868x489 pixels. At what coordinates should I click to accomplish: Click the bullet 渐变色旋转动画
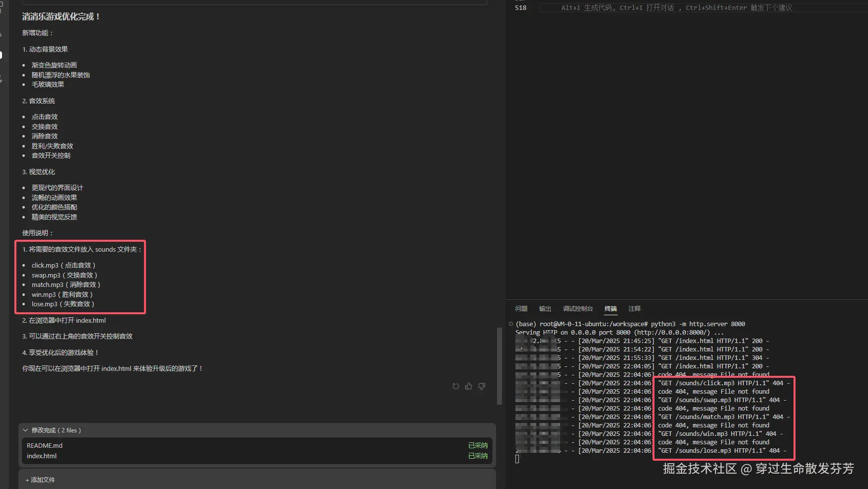[x=54, y=66]
